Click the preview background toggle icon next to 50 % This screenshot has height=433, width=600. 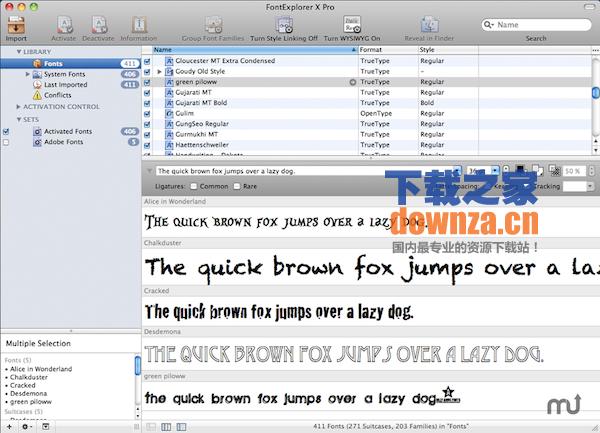pos(553,170)
